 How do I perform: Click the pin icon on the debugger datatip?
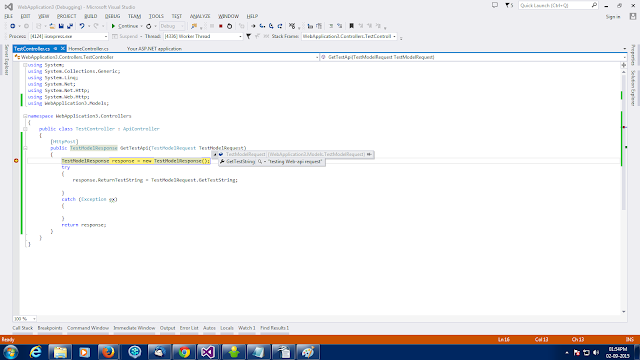click(x=369, y=154)
